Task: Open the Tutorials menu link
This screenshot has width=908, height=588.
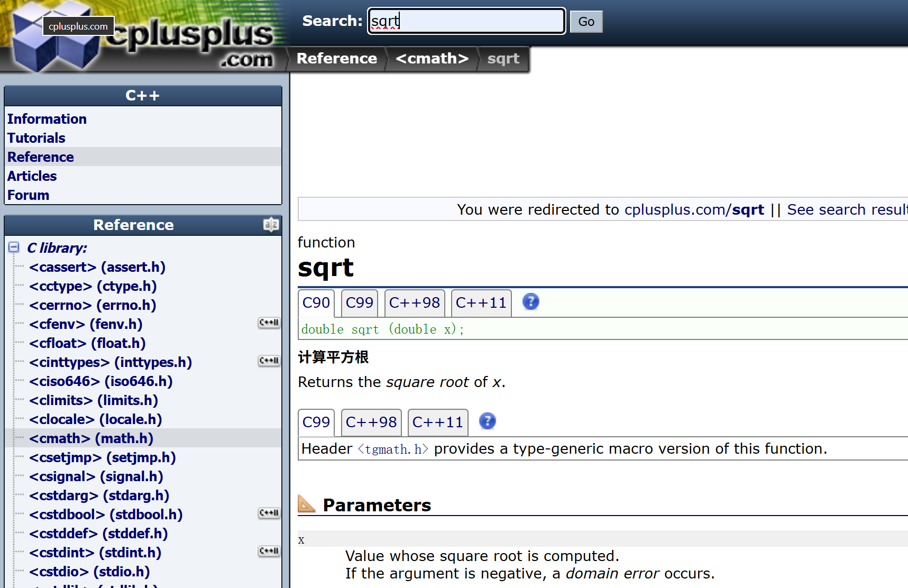Action: click(36, 138)
